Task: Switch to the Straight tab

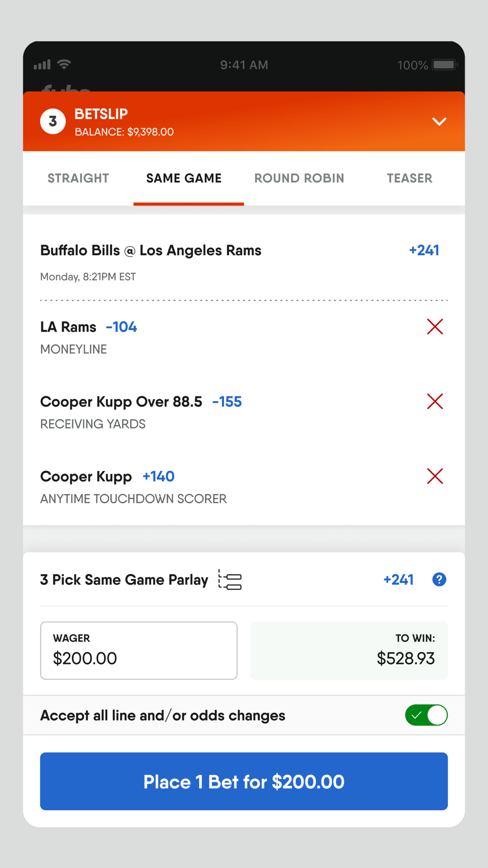Action: click(x=78, y=178)
